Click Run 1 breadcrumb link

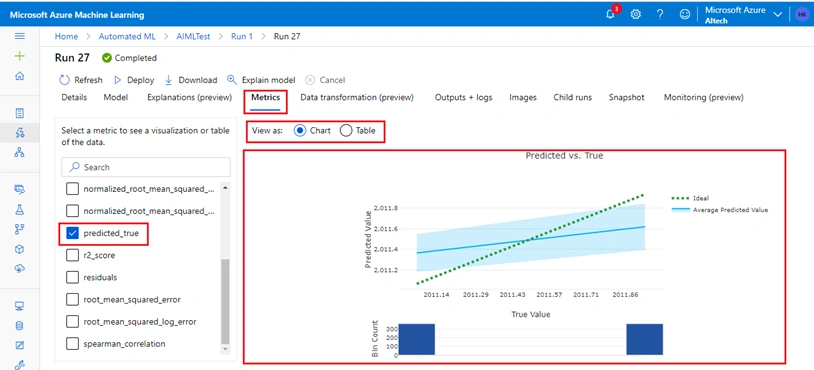point(242,36)
